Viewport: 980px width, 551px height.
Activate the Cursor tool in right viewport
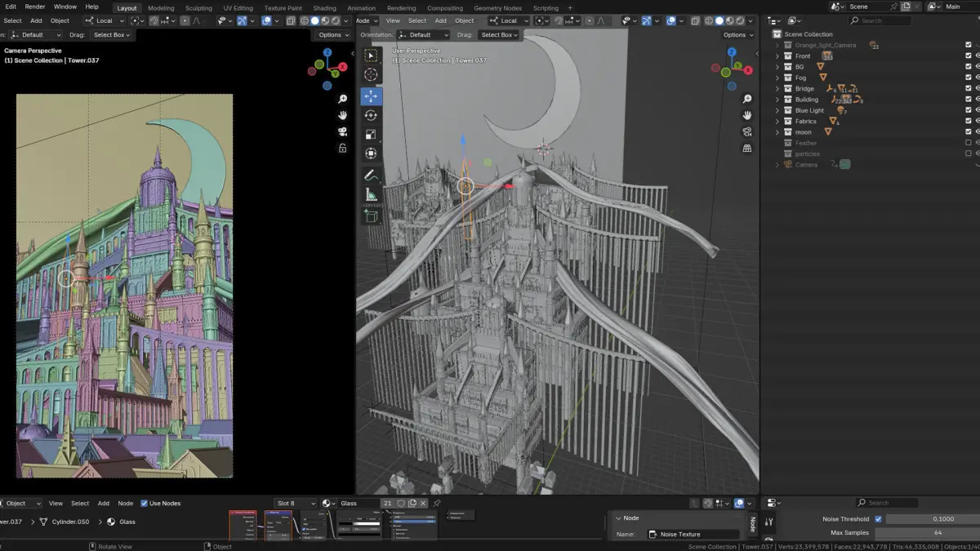point(371,74)
